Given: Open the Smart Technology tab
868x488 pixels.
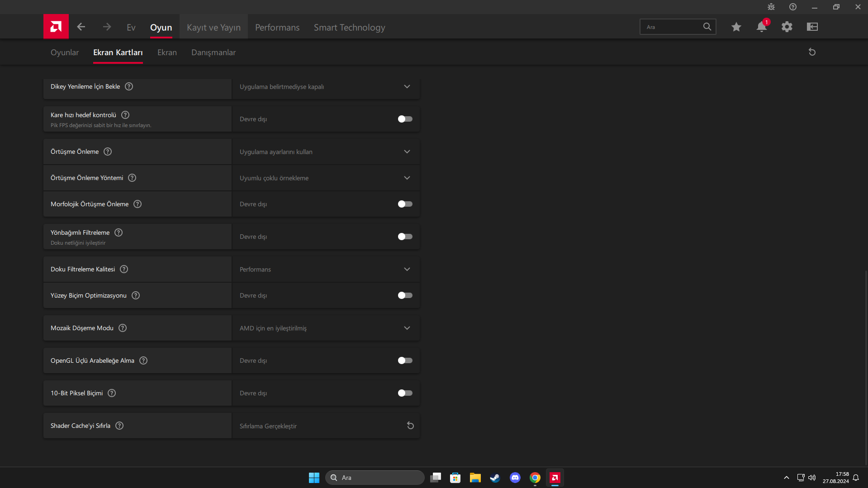Looking at the screenshot, I should coord(350,27).
